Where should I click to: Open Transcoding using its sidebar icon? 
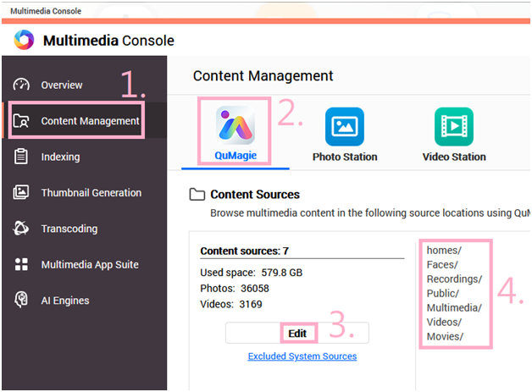22,229
